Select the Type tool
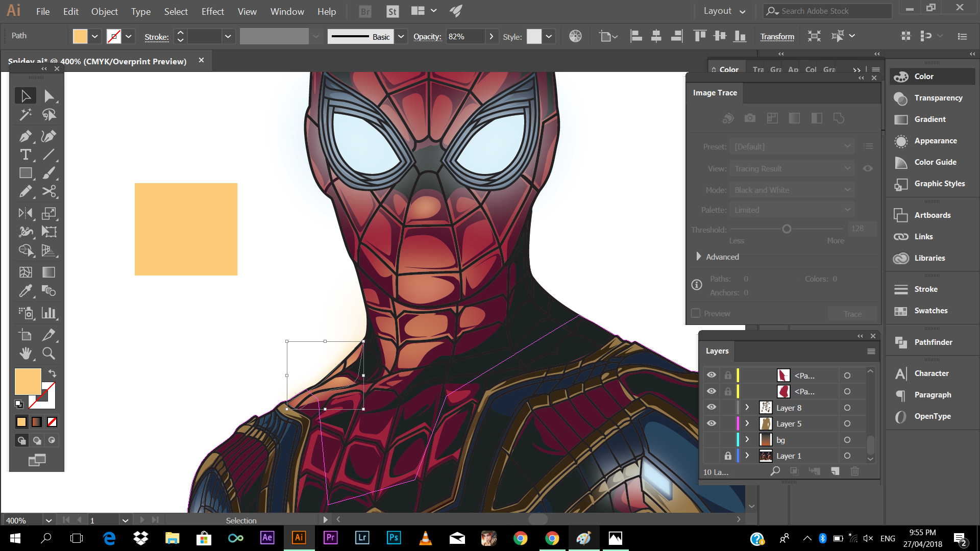The image size is (980, 551). point(25,155)
